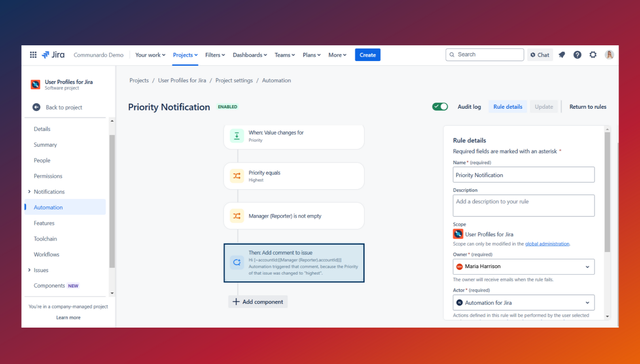
Task: Open the Plans dropdown menu
Action: tap(312, 55)
